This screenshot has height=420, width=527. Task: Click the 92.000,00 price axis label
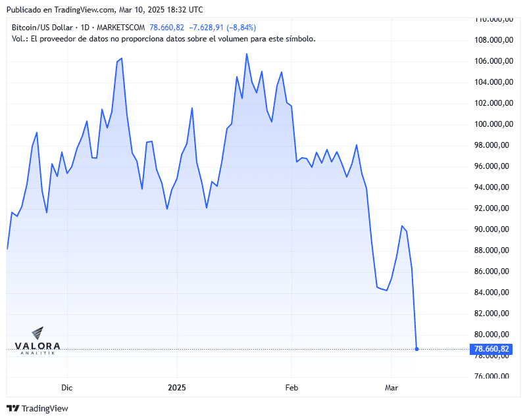491,208
